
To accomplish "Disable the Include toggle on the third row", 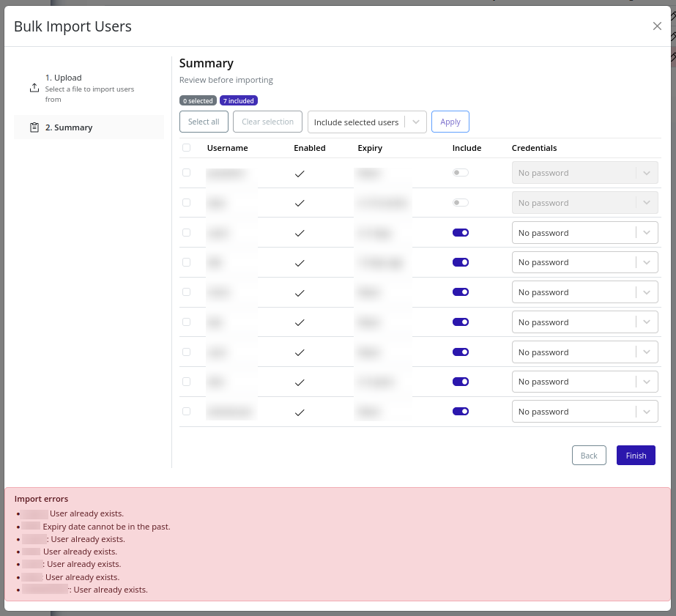I will pos(461,232).
